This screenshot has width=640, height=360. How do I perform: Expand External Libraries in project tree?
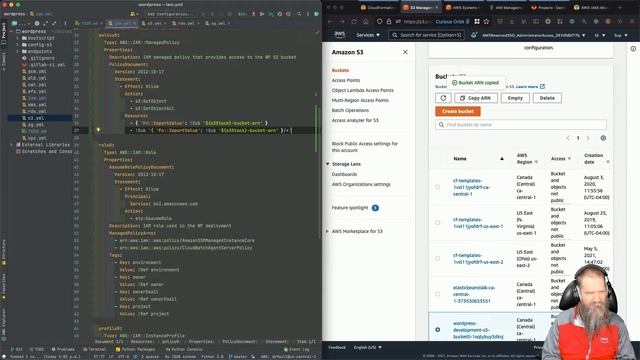tap(11, 144)
